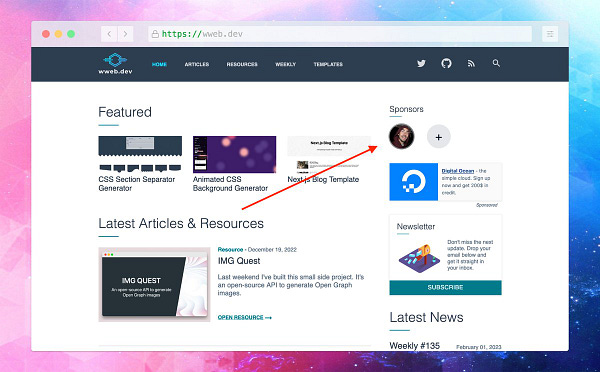This screenshot has height=372, width=600.
Task: Select the HOME nav item
Action: click(159, 64)
